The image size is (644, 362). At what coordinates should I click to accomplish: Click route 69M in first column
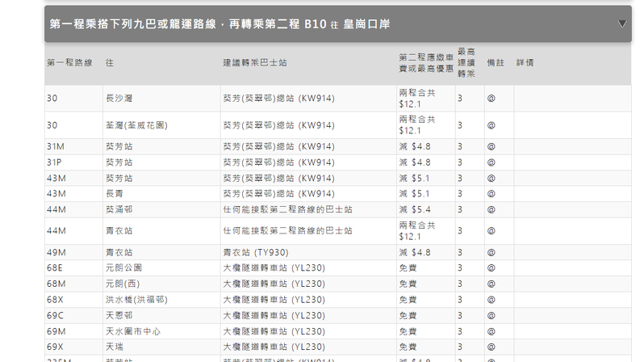[56, 331]
